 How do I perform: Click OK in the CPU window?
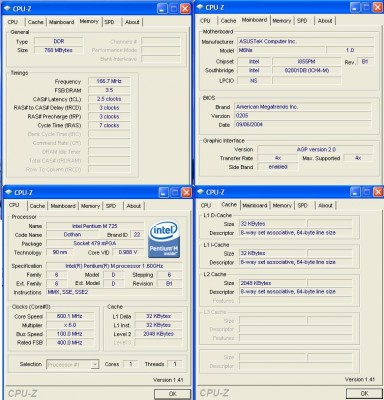point(173,394)
